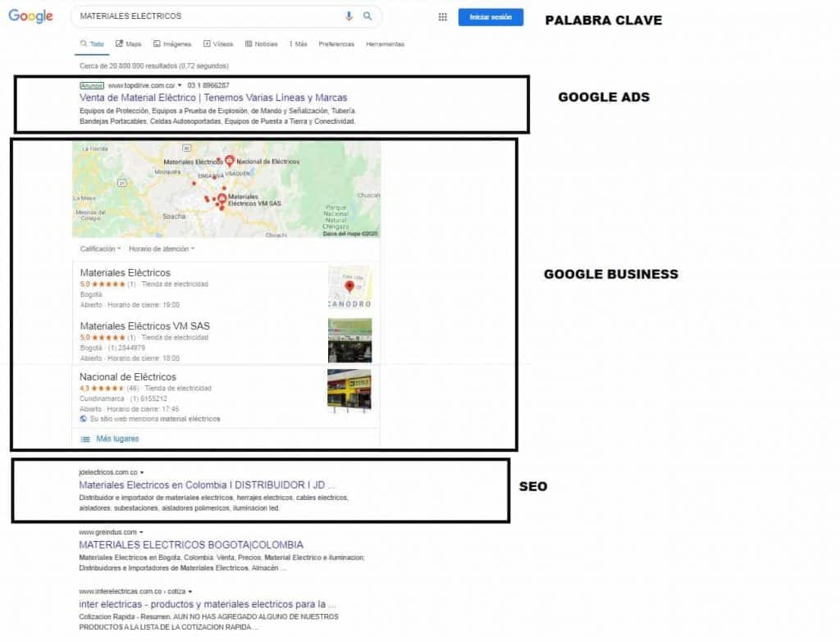Expand interelectricas.com.co URL dropdown arrow
This screenshot has width=840, height=642.
190,592
